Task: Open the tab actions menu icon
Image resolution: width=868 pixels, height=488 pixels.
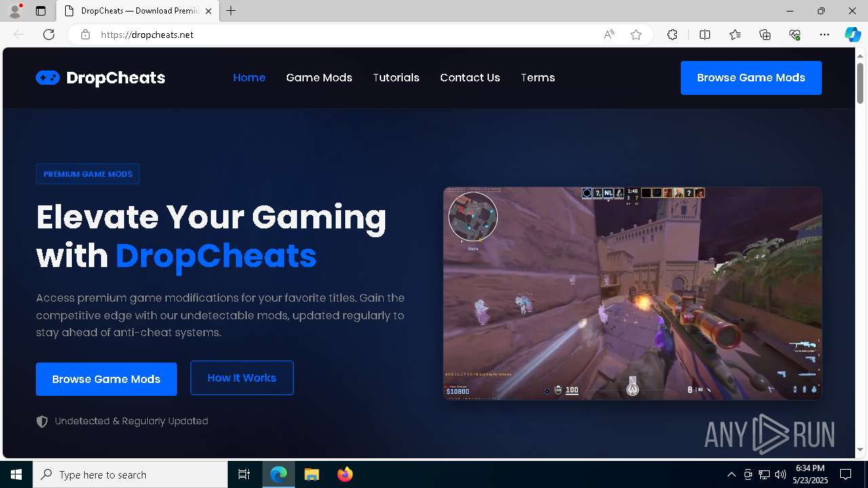Action: tap(41, 11)
